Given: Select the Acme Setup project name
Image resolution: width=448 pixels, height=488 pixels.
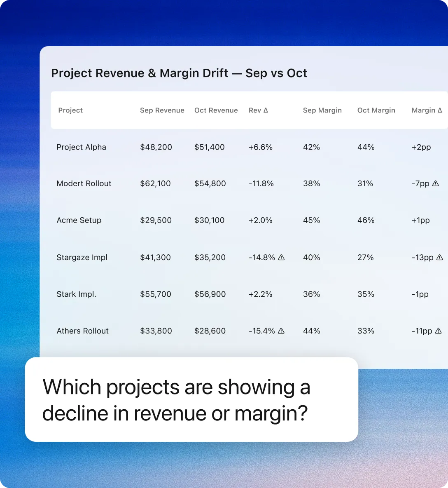Looking at the screenshot, I should point(79,220).
